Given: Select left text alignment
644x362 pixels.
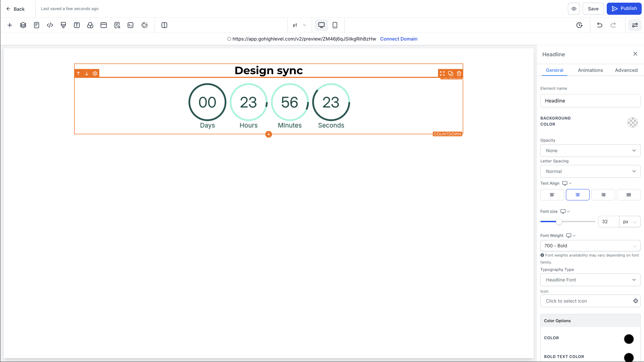Looking at the screenshot, I should 552,195.
